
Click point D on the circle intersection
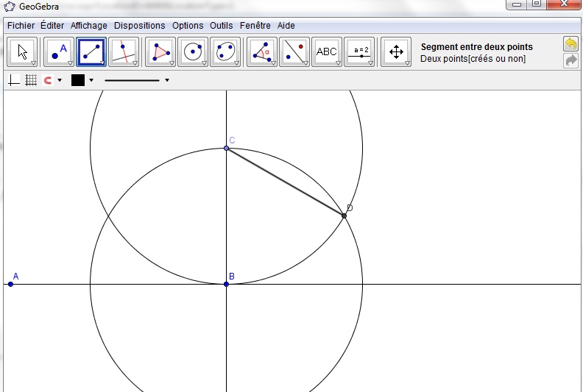click(x=344, y=215)
